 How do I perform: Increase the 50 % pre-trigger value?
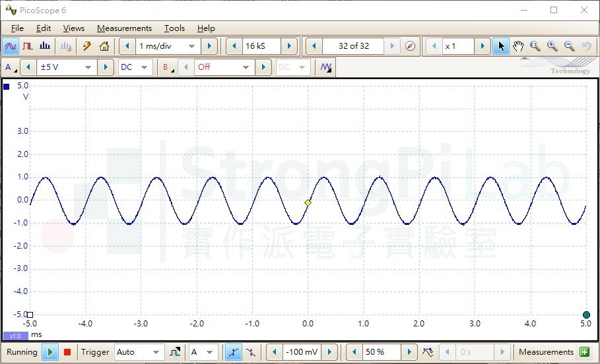[409, 352]
